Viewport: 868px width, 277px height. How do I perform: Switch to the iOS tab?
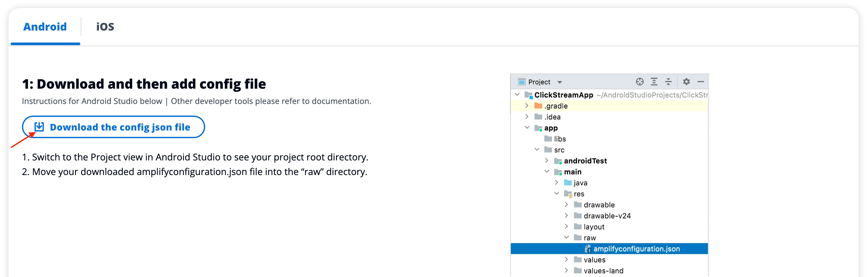105,27
